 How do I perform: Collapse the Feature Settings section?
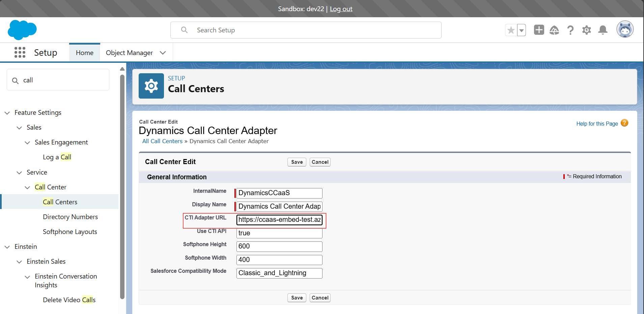click(7, 113)
